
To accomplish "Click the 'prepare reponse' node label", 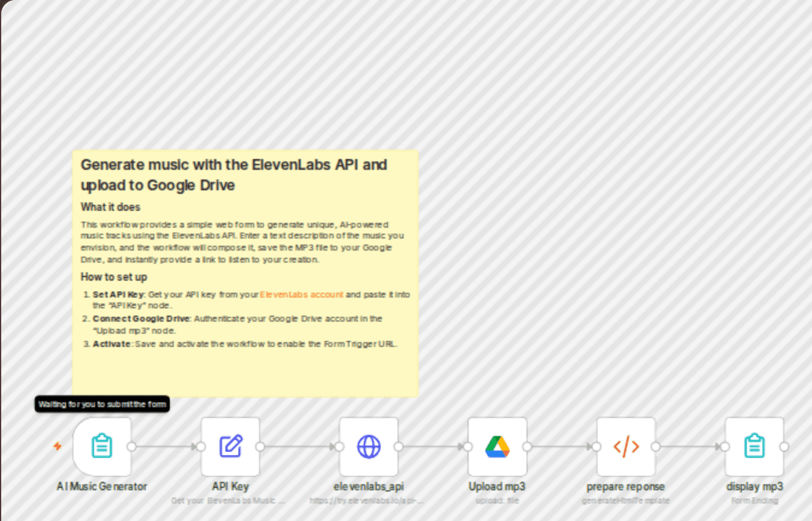I will click(x=626, y=487).
